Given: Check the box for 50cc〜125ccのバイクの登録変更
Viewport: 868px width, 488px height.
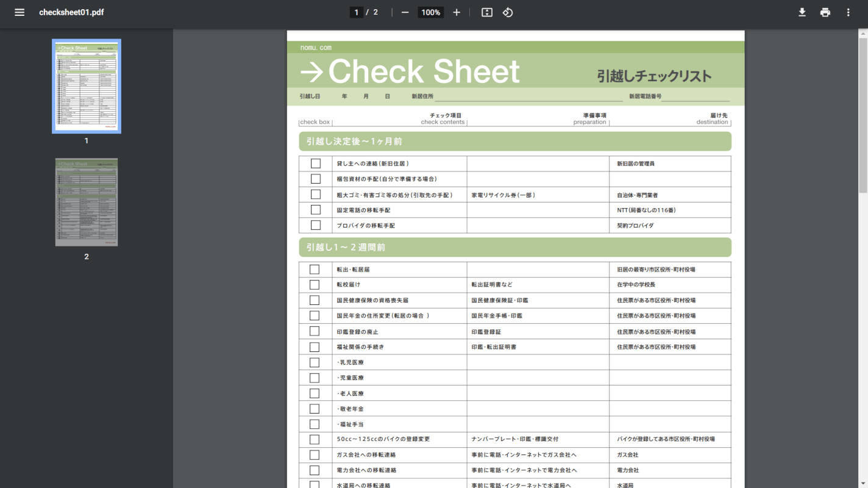Looking at the screenshot, I should (315, 439).
